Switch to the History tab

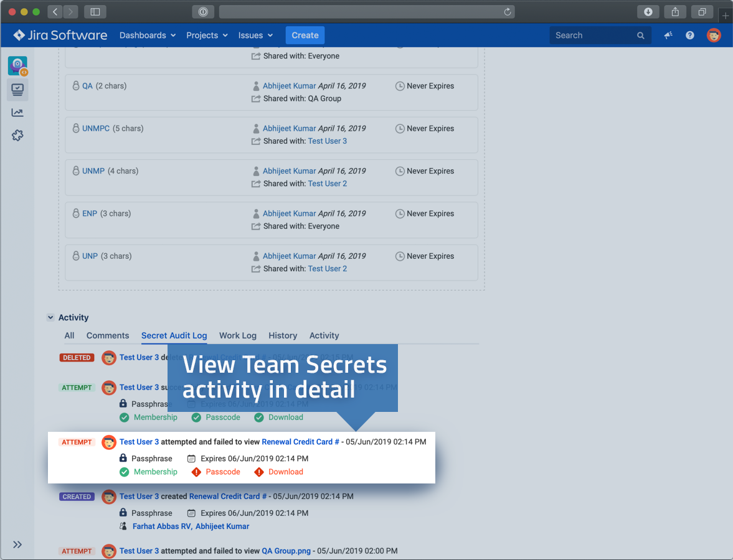pyautogui.click(x=282, y=335)
